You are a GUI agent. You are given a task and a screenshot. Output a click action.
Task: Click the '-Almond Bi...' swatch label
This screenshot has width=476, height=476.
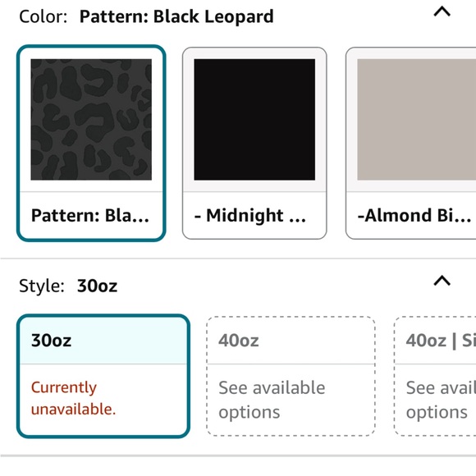(x=414, y=216)
